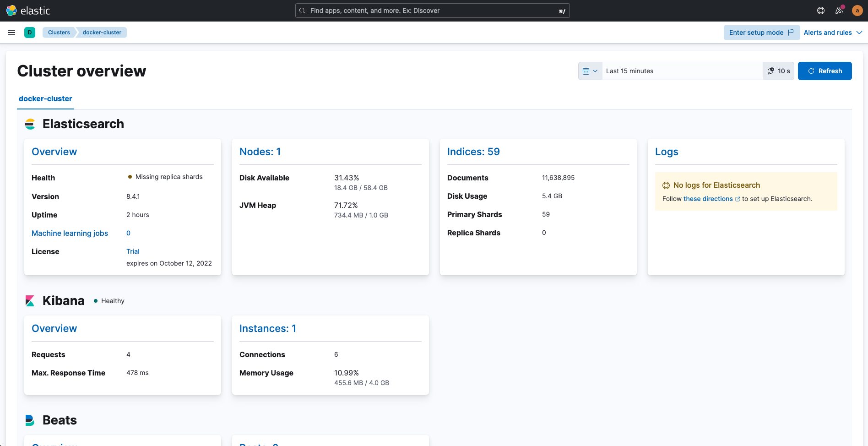Expand the Alerts and rules dropdown
This screenshot has width=868, height=446.
(x=833, y=33)
